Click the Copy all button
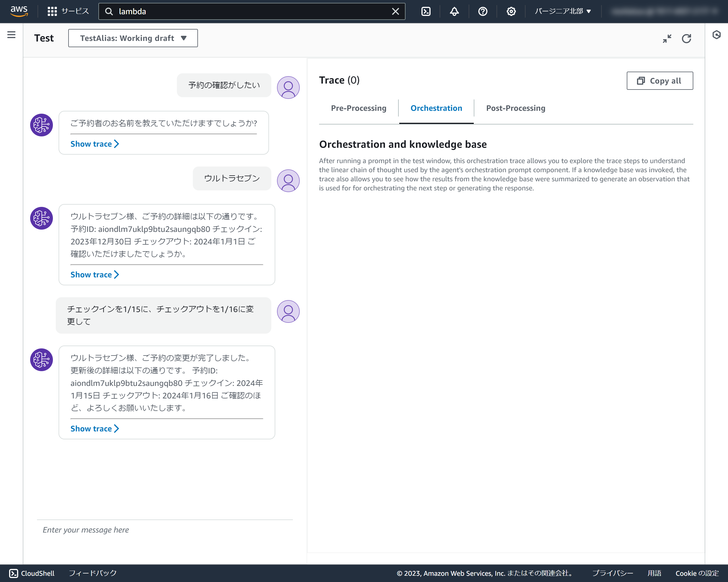Viewport: 728px width, 582px height. [659, 81]
